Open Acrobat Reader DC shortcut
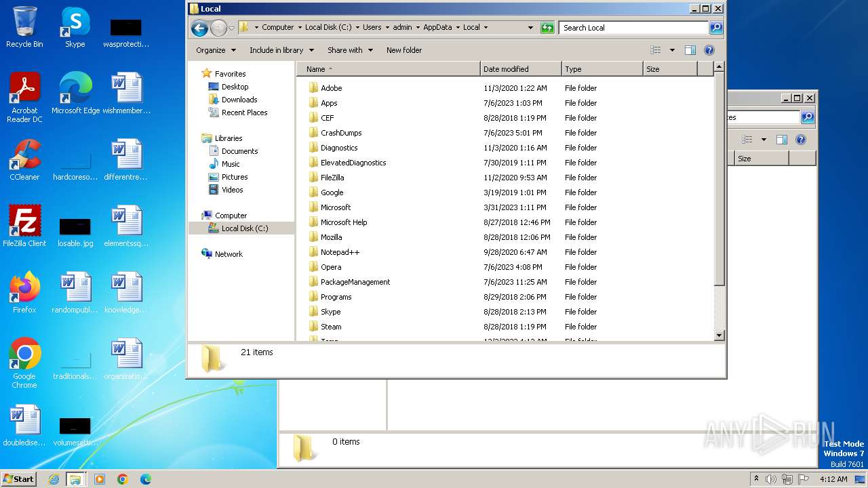The image size is (868, 488). pyautogui.click(x=24, y=98)
